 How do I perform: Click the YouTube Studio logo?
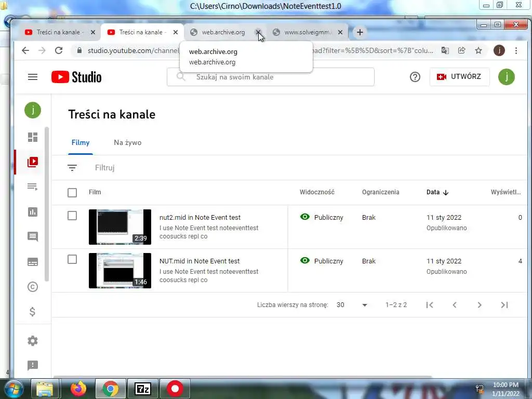(x=76, y=77)
